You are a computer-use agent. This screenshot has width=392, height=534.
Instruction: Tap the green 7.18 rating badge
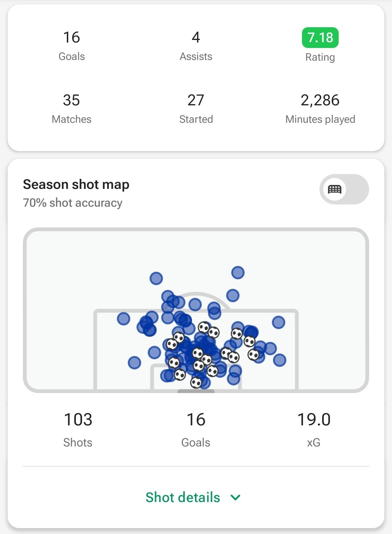tap(320, 37)
